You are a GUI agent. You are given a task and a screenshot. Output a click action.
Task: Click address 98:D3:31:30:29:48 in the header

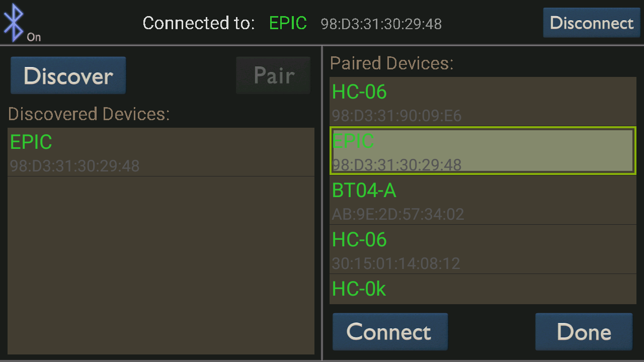[380, 24]
